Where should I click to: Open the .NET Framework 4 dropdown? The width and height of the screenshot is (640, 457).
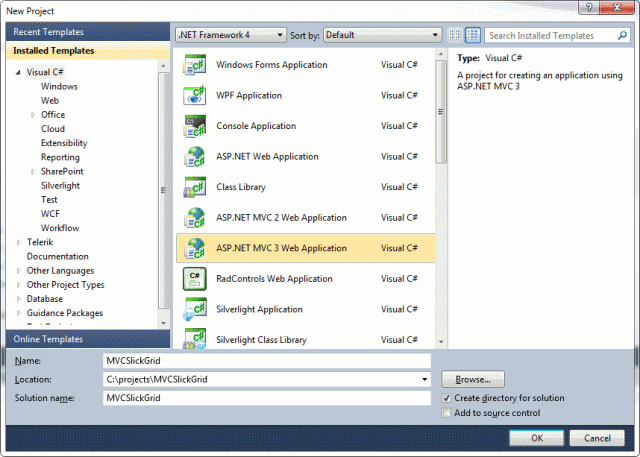tap(231, 35)
